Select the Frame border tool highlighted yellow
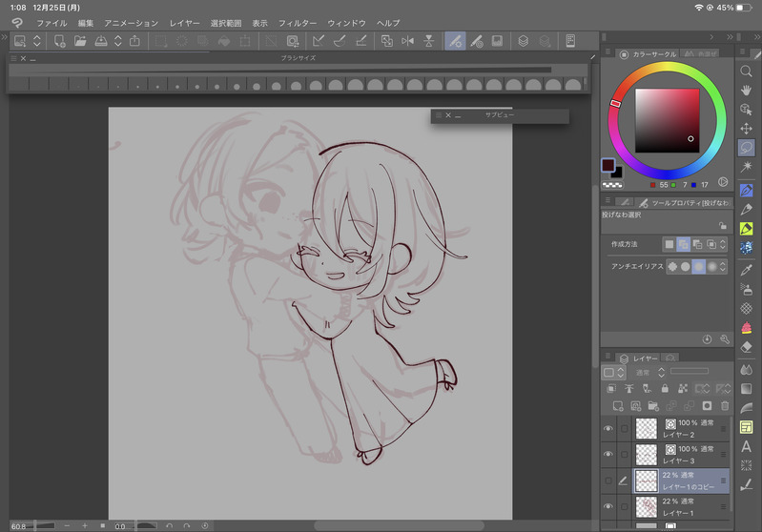This screenshot has height=532, width=762. coord(746,427)
